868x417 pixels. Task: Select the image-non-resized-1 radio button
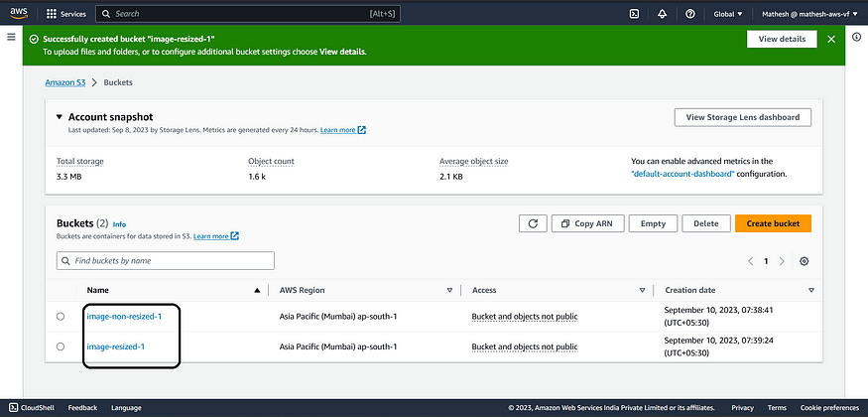[61, 316]
